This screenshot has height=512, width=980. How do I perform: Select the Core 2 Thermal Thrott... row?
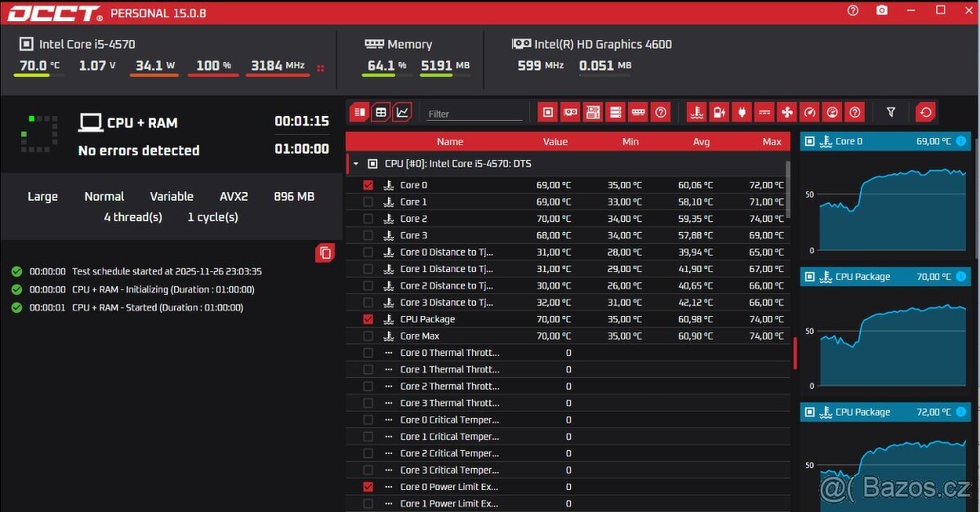pos(568,386)
